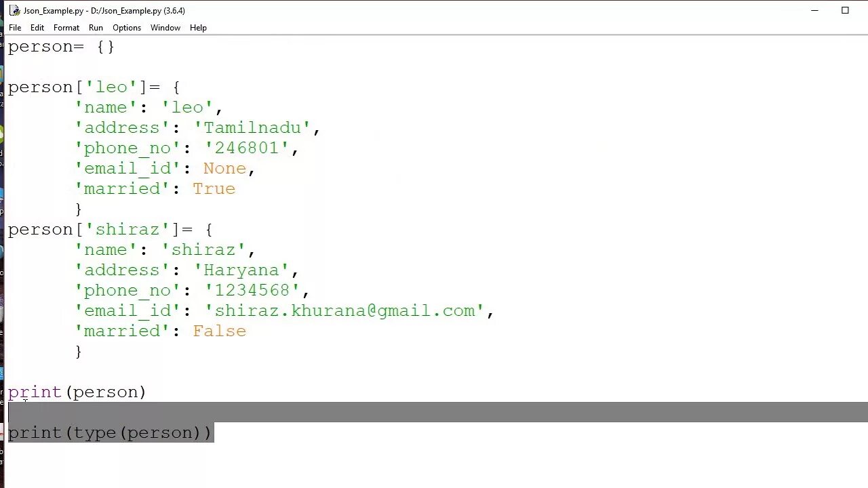Click the False value for married
Screen dimensions: 868x488
pyautogui.click(x=219, y=331)
